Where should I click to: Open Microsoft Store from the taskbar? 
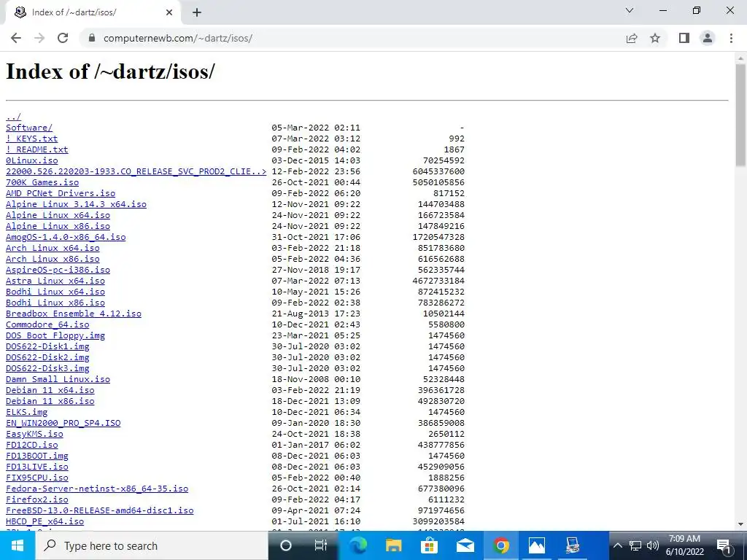coord(429,545)
